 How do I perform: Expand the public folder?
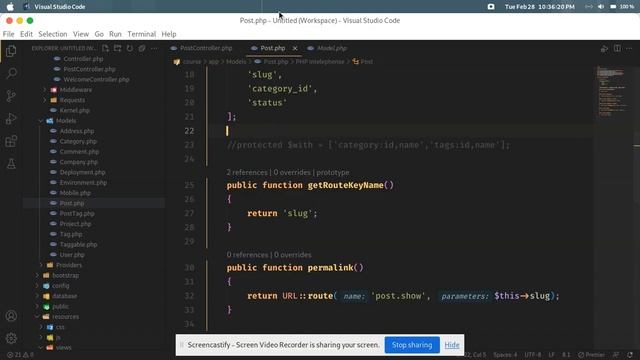60,306
